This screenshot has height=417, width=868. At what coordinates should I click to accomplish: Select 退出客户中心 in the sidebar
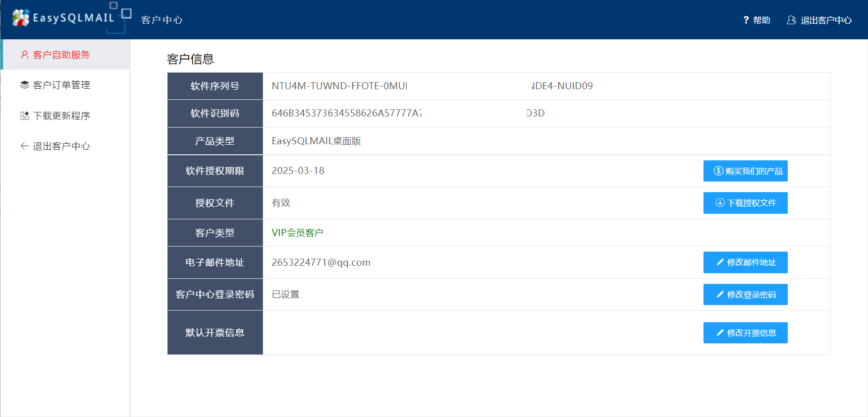pyautogui.click(x=65, y=146)
